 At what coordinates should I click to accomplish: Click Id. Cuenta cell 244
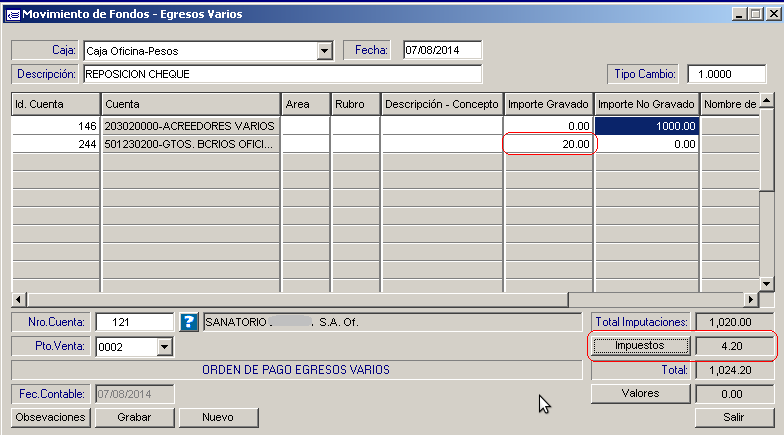pyautogui.click(x=56, y=144)
